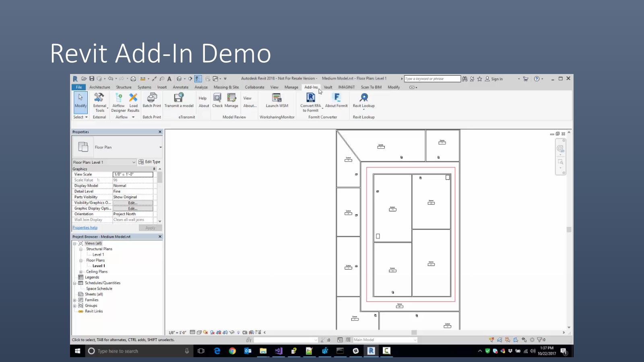Click the Open folder icon in quick access toolbar
Screen dimensions: 644x362
coord(84,79)
